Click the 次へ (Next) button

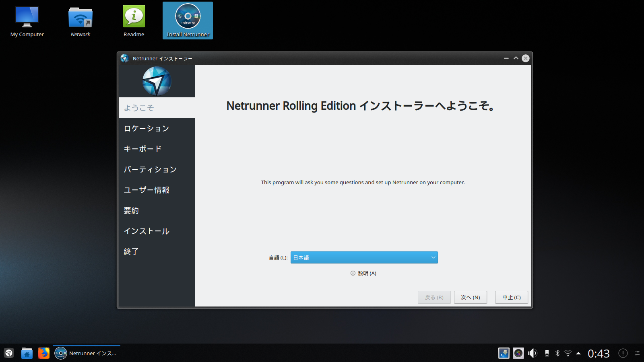[x=470, y=297]
